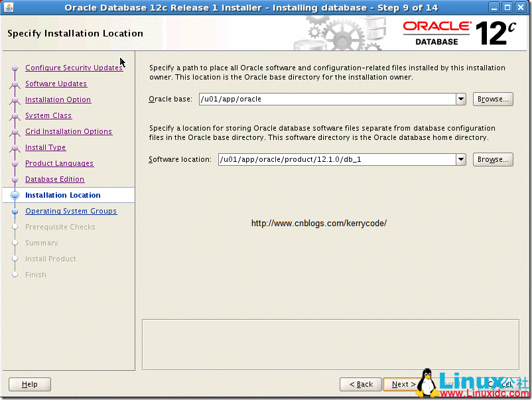532x400 pixels.
Task: Go Back to the Database Edition step
Action: (360, 384)
